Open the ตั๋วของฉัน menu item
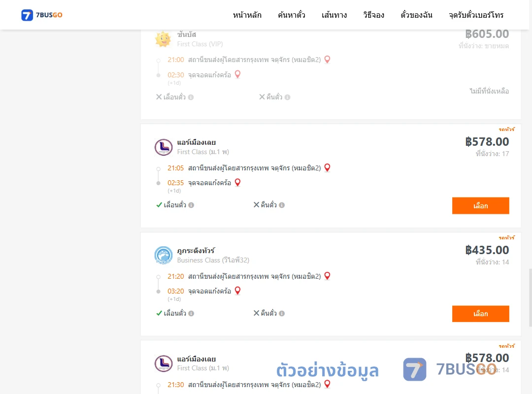Viewport: 532px width, 394px height. [416, 15]
